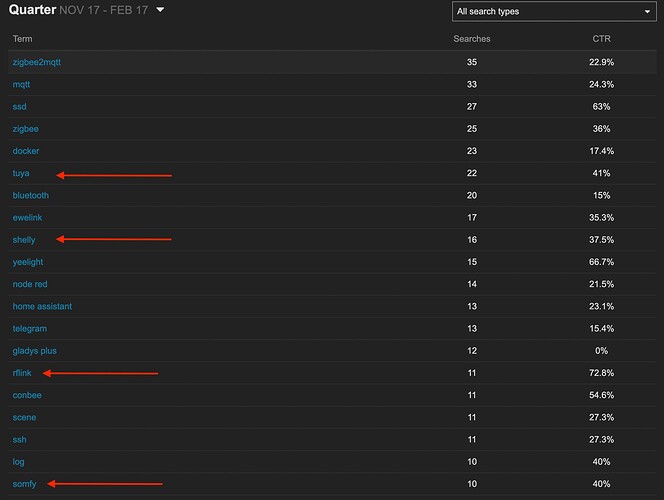The width and height of the screenshot is (664, 500).
Task: Click the yeelight term link
Action: [28, 262]
